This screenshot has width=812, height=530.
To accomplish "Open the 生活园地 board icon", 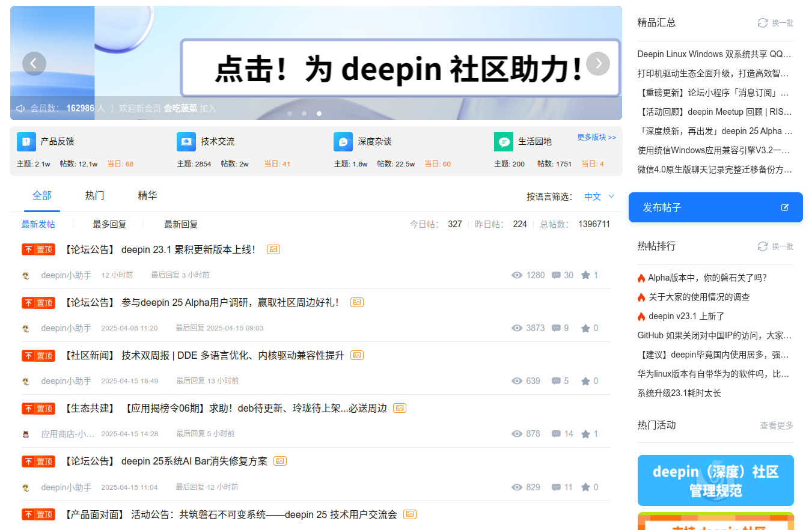I will point(504,142).
